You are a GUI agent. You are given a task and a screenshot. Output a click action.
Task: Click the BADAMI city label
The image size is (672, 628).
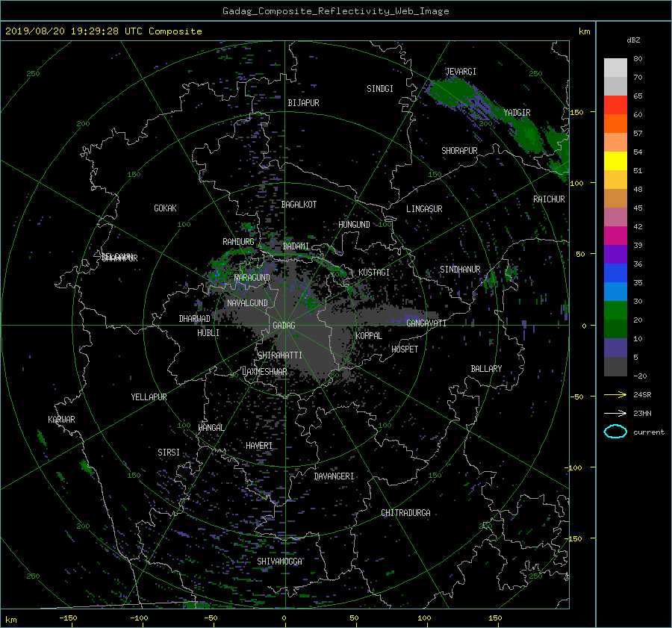[x=296, y=246]
